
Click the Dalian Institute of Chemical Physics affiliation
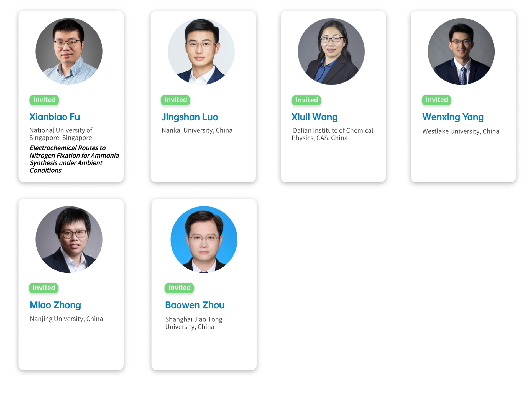coord(332,134)
